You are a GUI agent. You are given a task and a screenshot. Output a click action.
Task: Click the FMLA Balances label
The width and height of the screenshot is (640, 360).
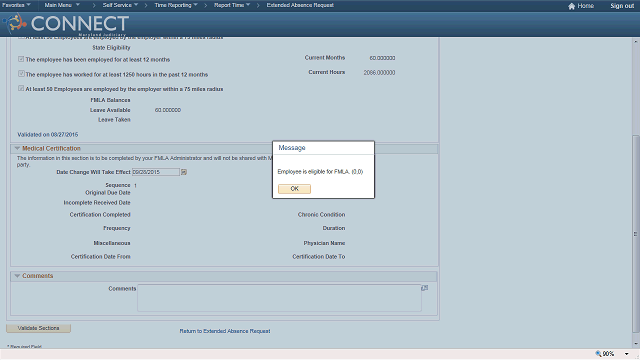[x=110, y=100]
